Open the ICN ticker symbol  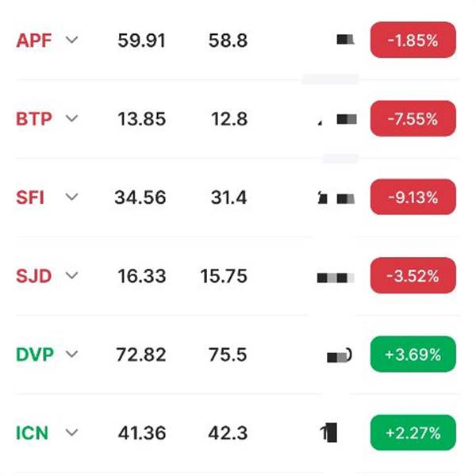pos(32,433)
